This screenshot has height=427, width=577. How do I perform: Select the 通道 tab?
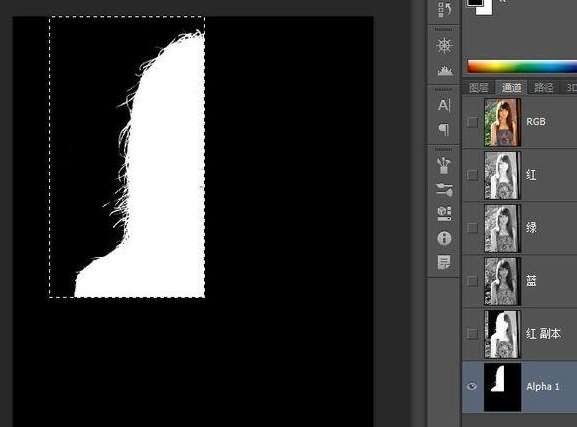coord(511,87)
